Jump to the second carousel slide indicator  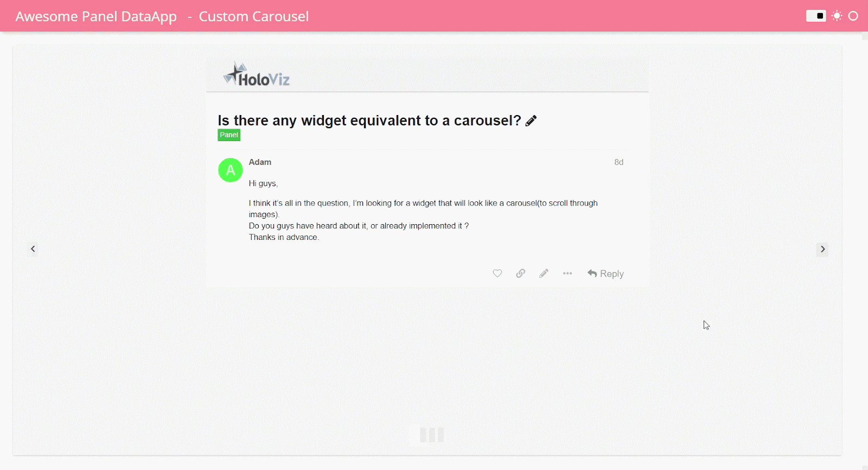click(x=432, y=435)
